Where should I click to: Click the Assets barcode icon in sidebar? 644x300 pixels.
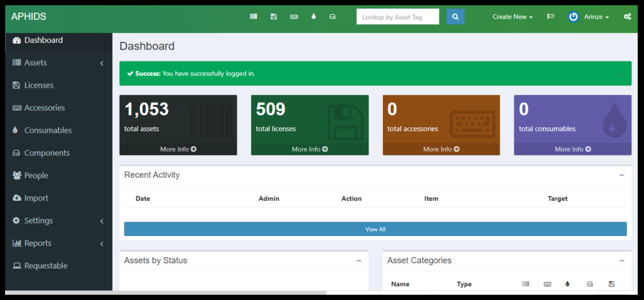pyautogui.click(x=17, y=62)
